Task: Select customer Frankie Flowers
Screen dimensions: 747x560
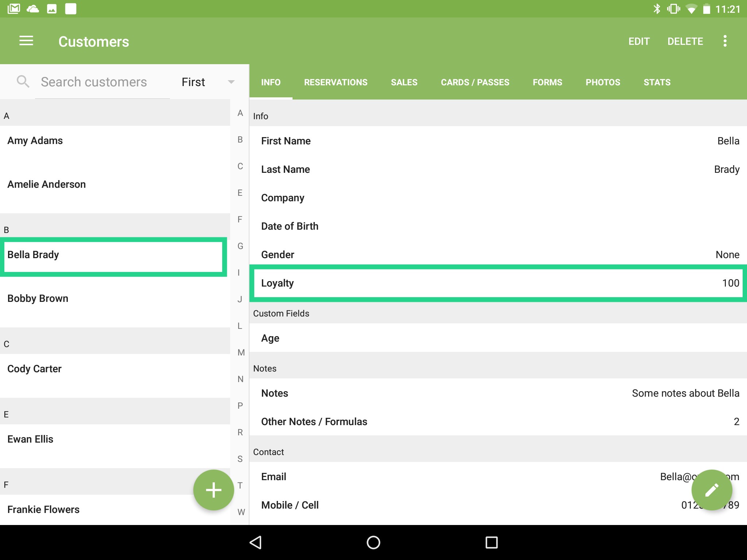Action: (x=115, y=510)
